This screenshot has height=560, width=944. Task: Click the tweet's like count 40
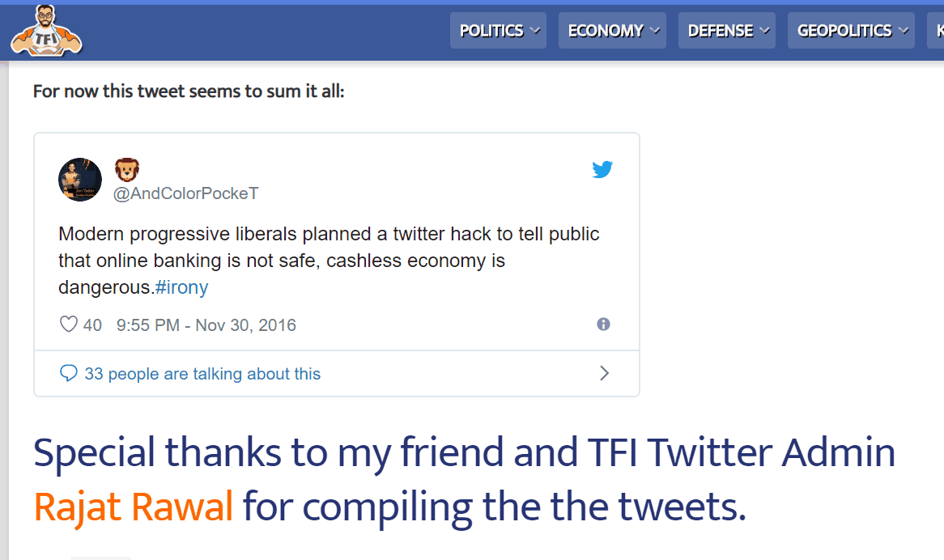[x=92, y=325]
